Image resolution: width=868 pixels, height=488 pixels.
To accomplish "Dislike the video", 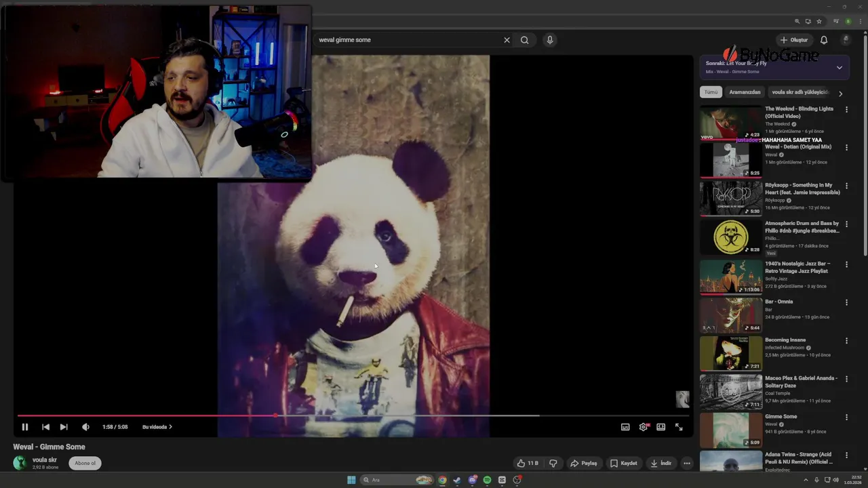I will point(553,464).
